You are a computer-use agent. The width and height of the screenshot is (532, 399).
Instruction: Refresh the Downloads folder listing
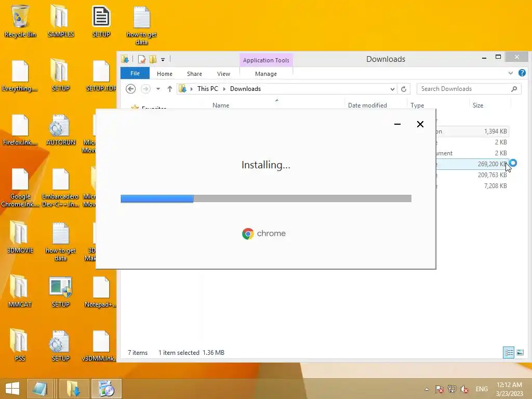coord(404,89)
